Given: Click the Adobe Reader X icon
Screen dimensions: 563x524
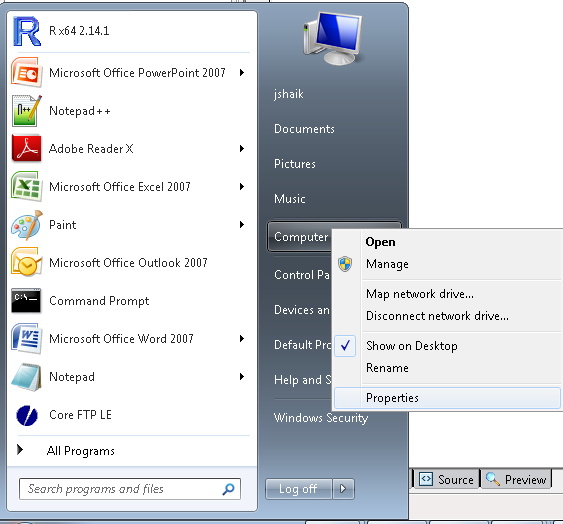Looking at the screenshot, I should 26,148.
